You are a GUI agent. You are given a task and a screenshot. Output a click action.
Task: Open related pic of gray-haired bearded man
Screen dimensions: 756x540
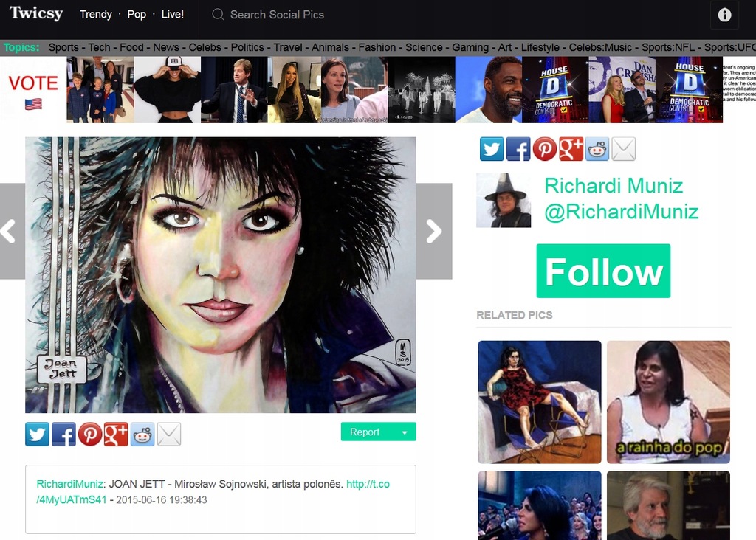pos(668,505)
